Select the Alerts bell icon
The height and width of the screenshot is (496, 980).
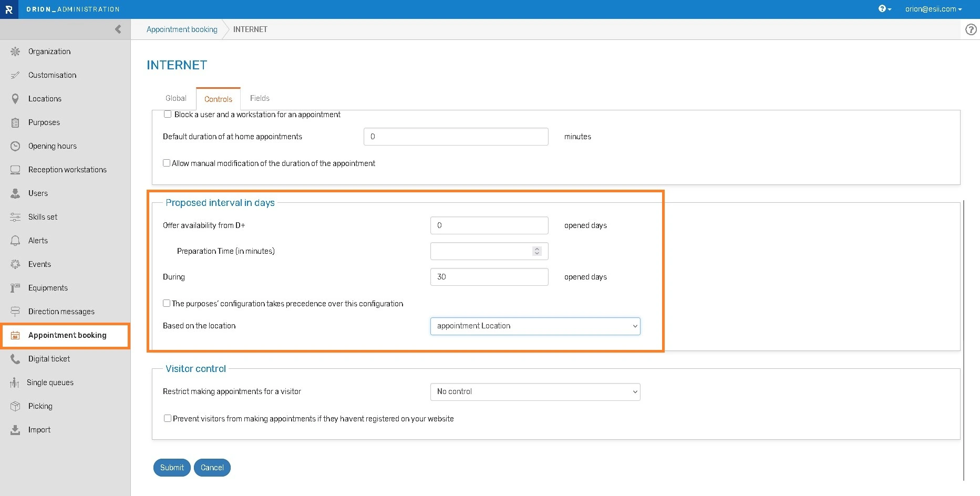tap(15, 241)
